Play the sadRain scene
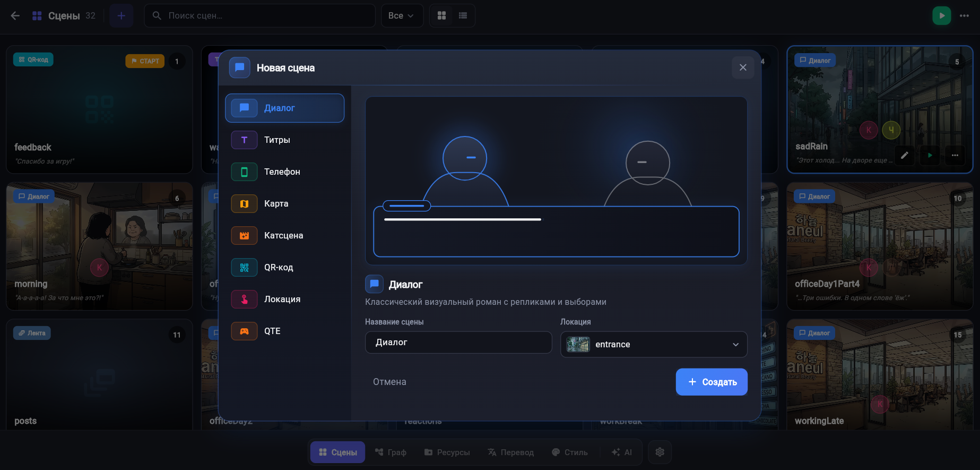Viewport: 980px width, 470px height. click(930, 155)
